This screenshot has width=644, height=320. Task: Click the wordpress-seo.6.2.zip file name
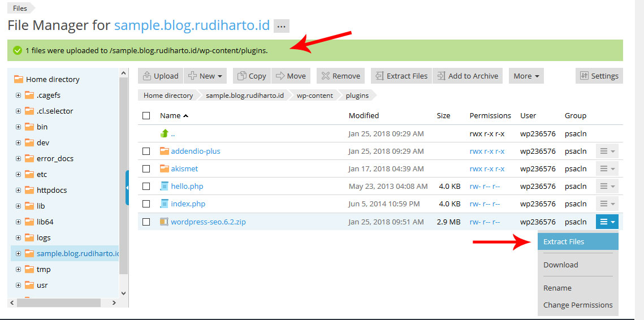coord(208,222)
